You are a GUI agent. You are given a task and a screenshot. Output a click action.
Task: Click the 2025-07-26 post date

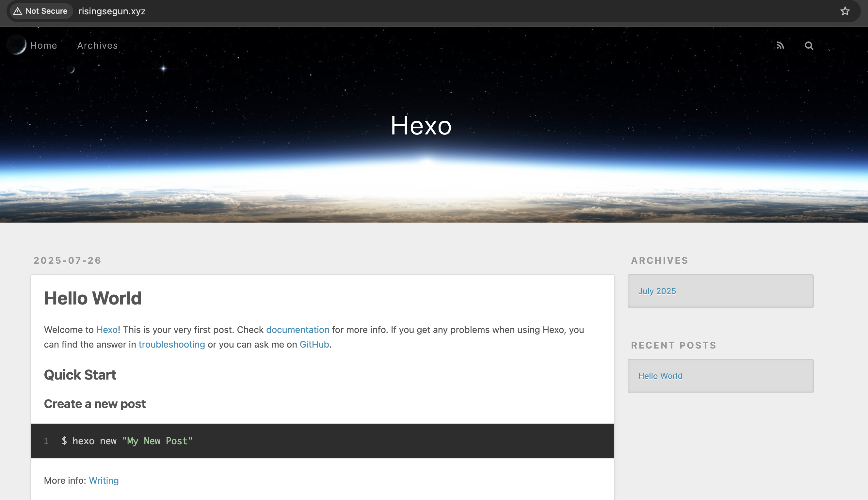pyautogui.click(x=67, y=260)
